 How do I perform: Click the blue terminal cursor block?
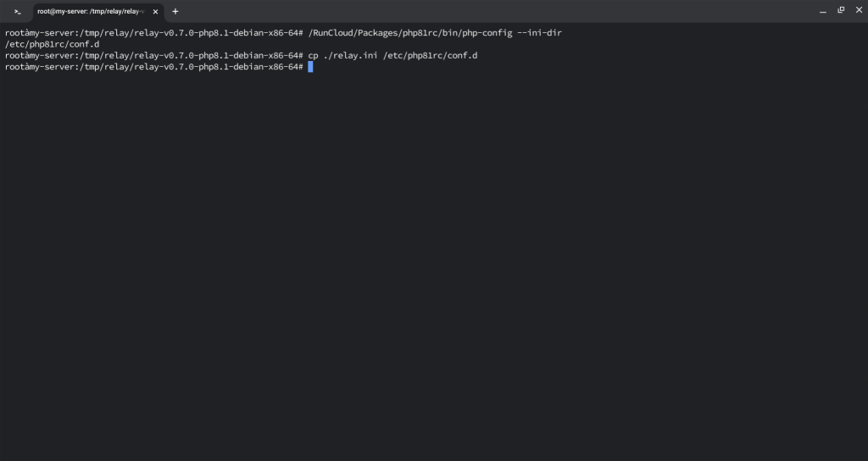(x=311, y=67)
